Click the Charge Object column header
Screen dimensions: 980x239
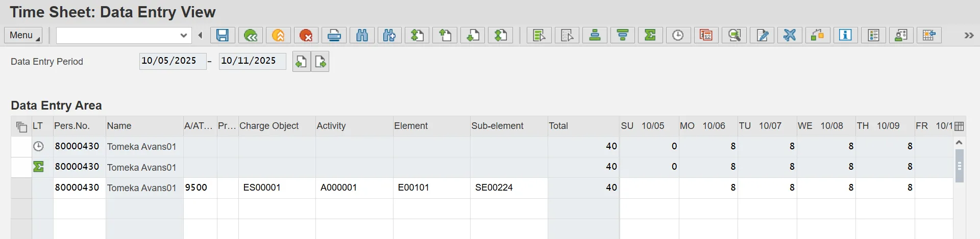(269, 126)
